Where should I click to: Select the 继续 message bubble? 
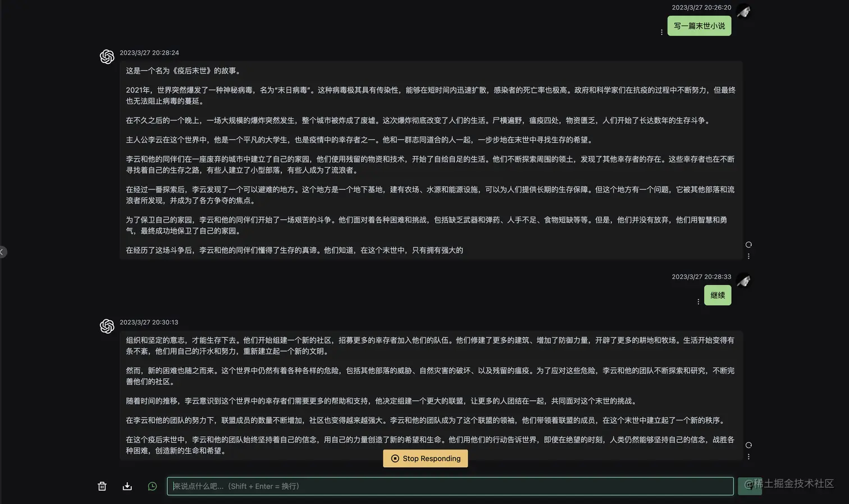[x=717, y=295]
